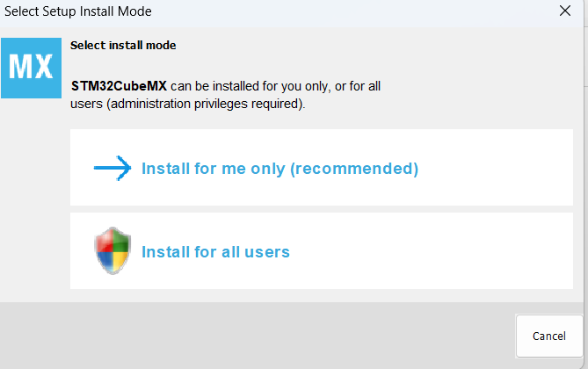Viewport: 588px width, 369px height.
Task: Click the letter X in the MX logo
Action: tap(42, 67)
